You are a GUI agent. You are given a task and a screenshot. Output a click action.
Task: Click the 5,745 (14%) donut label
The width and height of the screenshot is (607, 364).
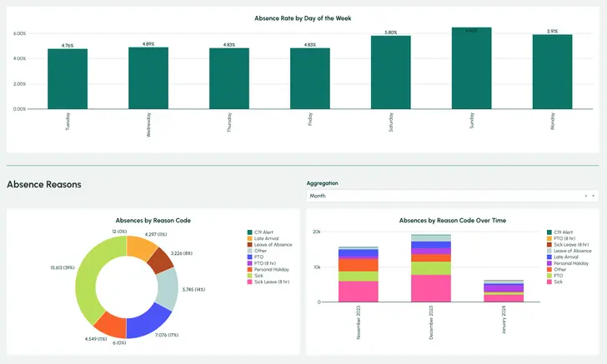pos(193,289)
